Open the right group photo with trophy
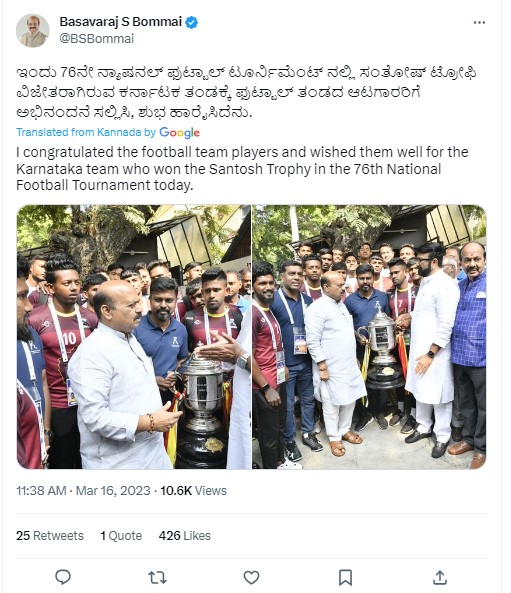The width and height of the screenshot is (511, 593). 370,337
